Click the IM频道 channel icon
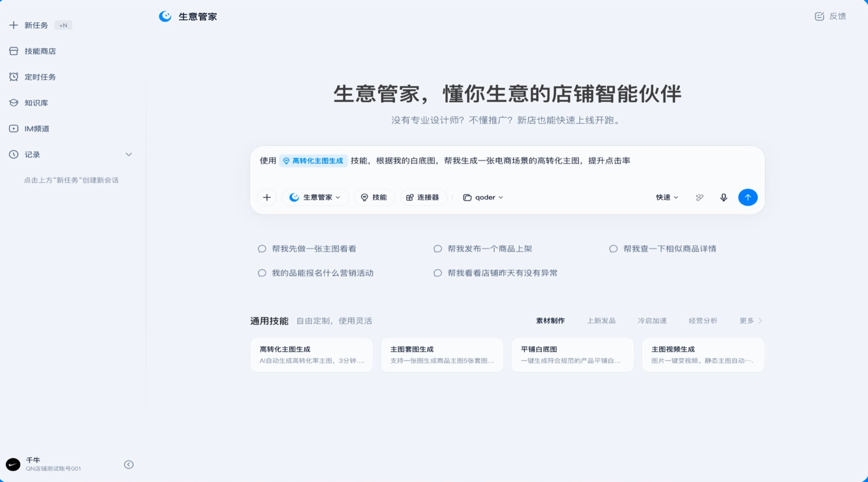The height and width of the screenshot is (482, 868). [14, 129]
